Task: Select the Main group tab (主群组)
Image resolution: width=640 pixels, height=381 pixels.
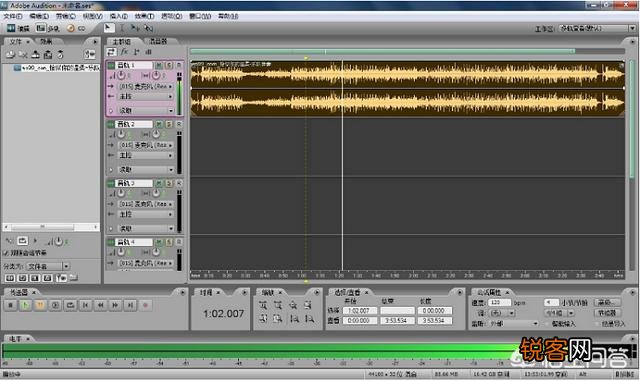Action: click(x=121, y=42)
